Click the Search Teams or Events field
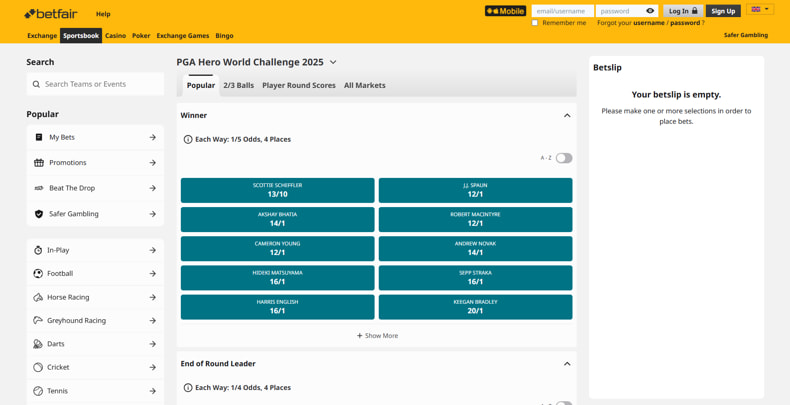The height and width of the screenshot is (405, 790). [95, 84]
